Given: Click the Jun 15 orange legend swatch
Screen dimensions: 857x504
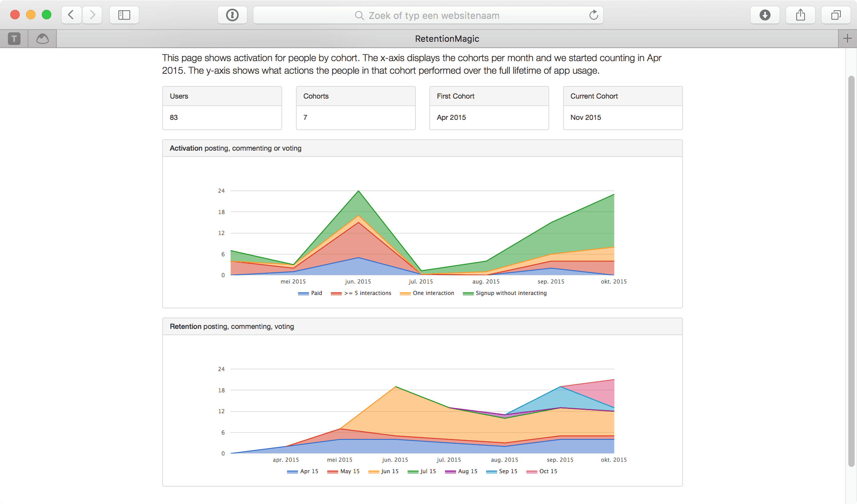Looking at the screenshot, I should coord(373,472).
